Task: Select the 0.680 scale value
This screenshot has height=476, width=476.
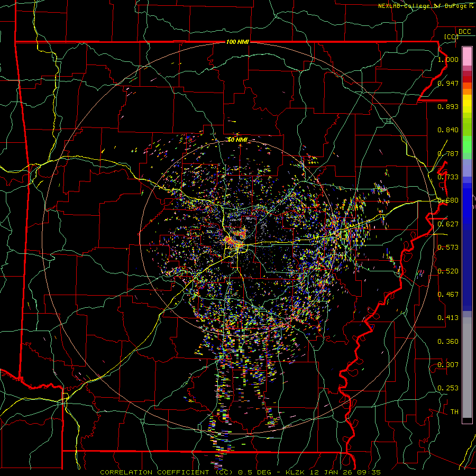Action: (448, 200)
